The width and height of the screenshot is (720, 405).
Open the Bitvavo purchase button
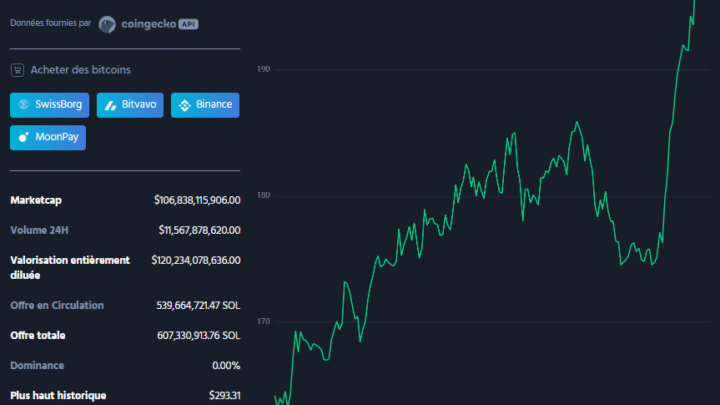tap(130, 105)
